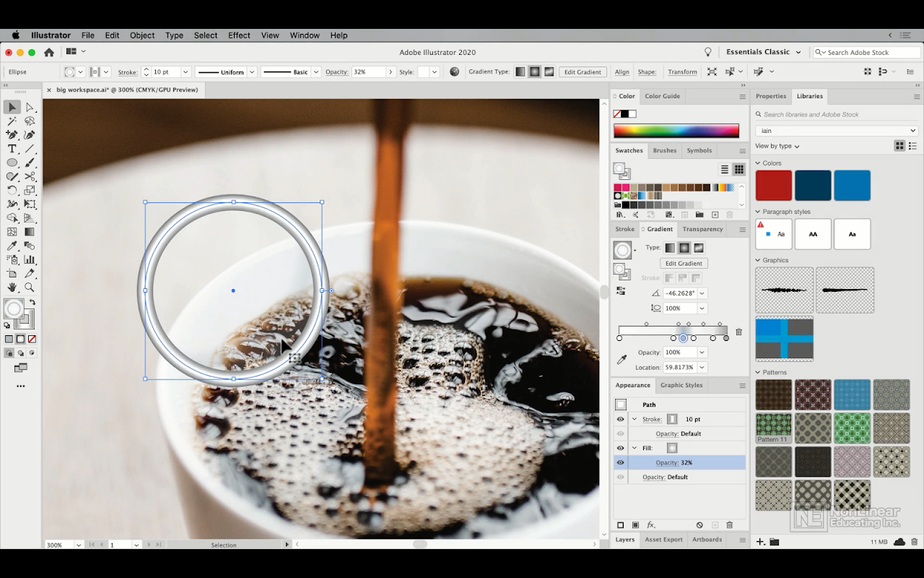Select the Pattern 11 thumbnail
924x578 pixels.
click(x=774, y=428)
